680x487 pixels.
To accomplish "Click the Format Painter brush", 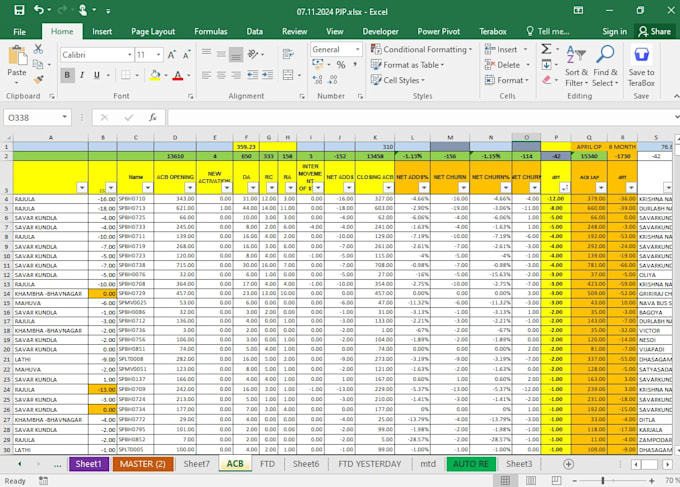I will [x=38, y=79].
